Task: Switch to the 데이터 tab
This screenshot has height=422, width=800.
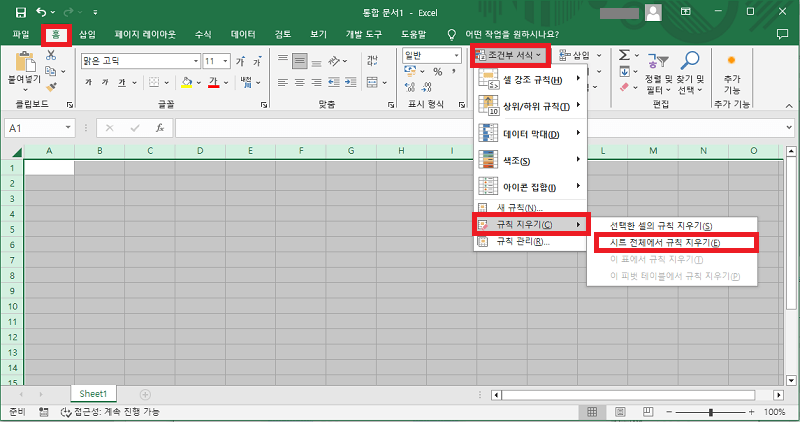Action: (243, 34)
